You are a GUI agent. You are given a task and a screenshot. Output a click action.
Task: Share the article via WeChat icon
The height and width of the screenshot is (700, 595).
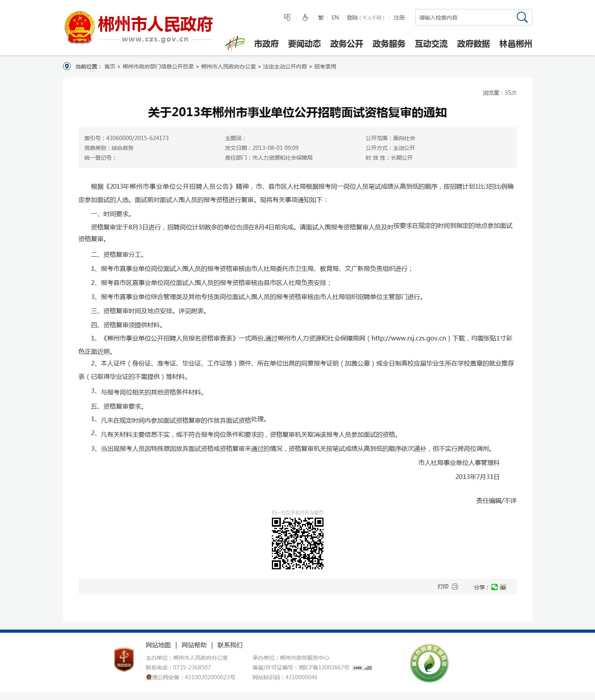point(494,587)
